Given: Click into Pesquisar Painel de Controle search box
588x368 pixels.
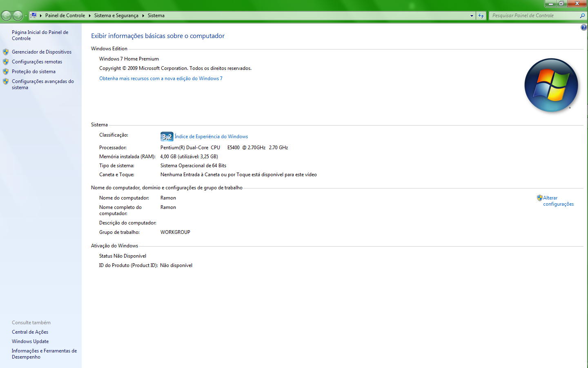Looking at the screenshot, I should click(534, 16).
